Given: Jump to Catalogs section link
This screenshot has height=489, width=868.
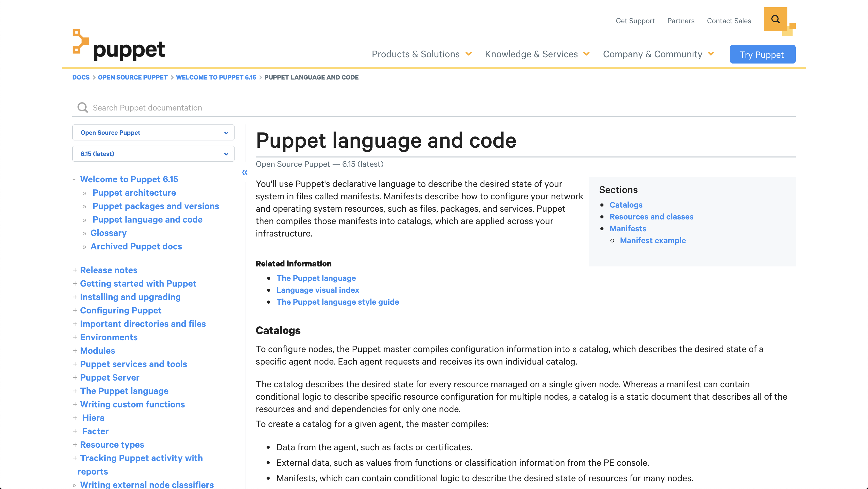Looking at the screenshot, I should [x=626, y=205].
